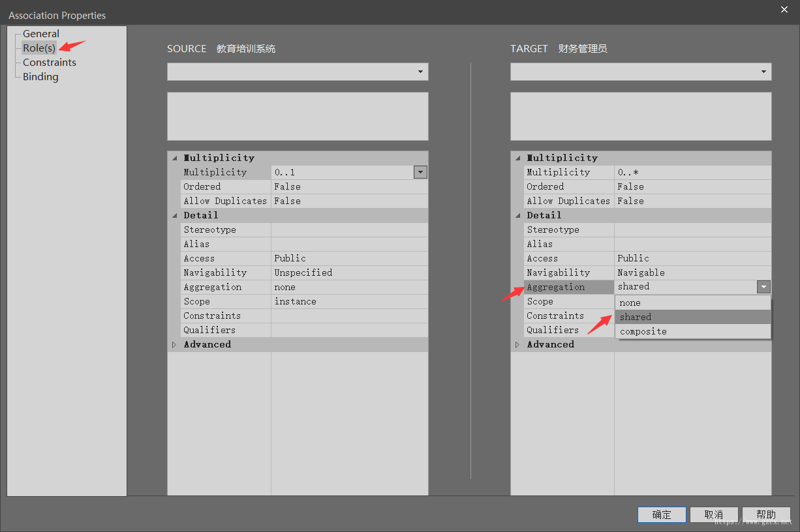Click the 取消 (Cancel) button
This screenshot has height=532, width=800.
click(x=714, y=515)
